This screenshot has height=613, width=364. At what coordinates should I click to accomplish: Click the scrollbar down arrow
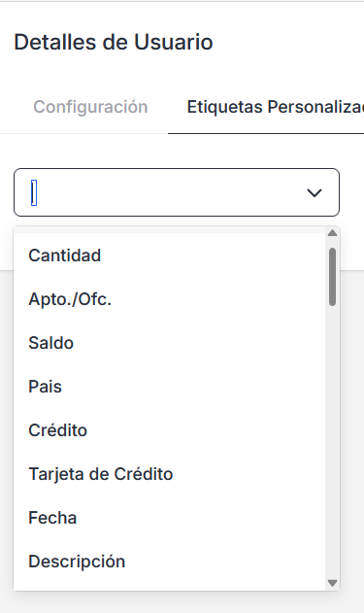point(332,583)
